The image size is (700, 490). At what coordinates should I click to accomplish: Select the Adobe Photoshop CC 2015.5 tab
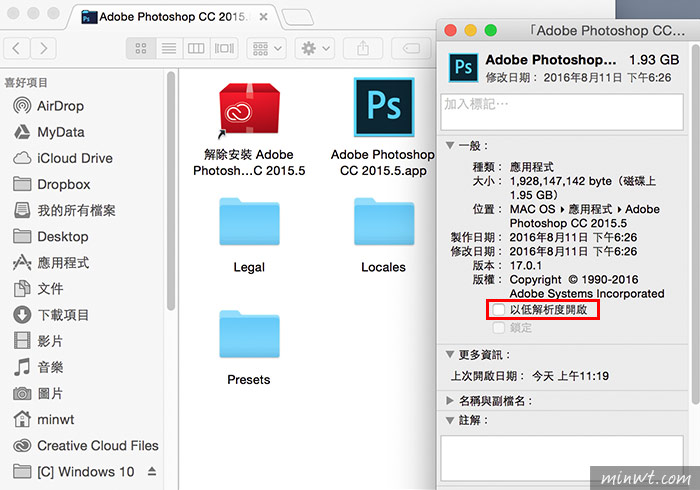[172, 17]
